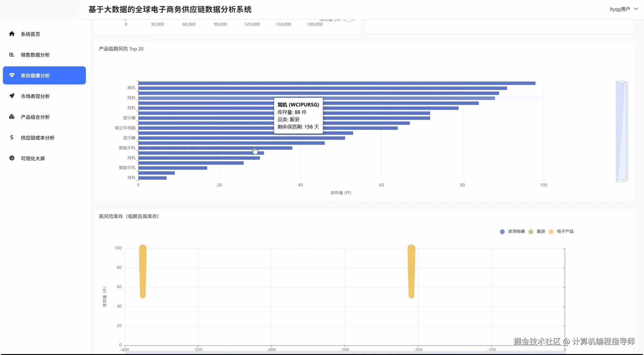Click the rocket icon for 市场表现分析
This screenshot has height=355, width=644.
tap(12, 96)
